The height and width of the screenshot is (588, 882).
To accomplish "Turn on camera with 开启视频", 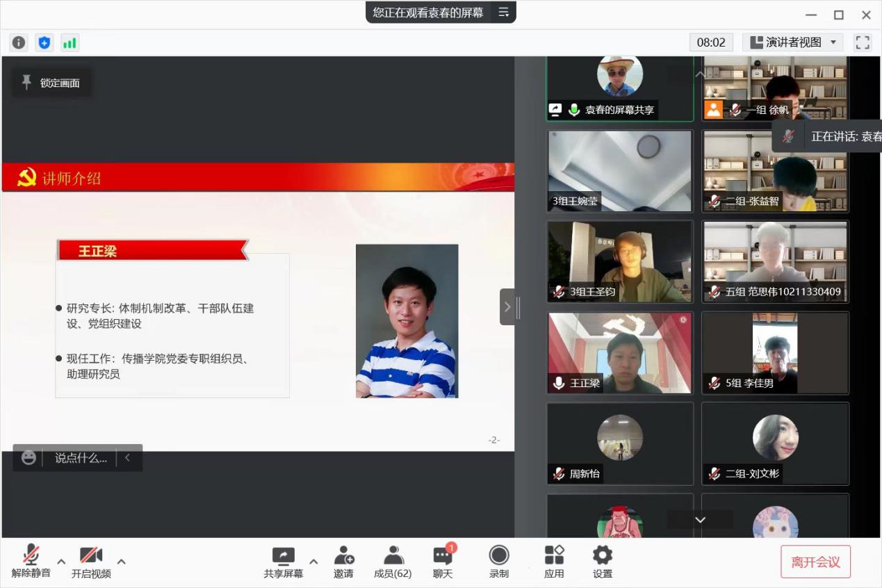I will click(x=91, y=562).
